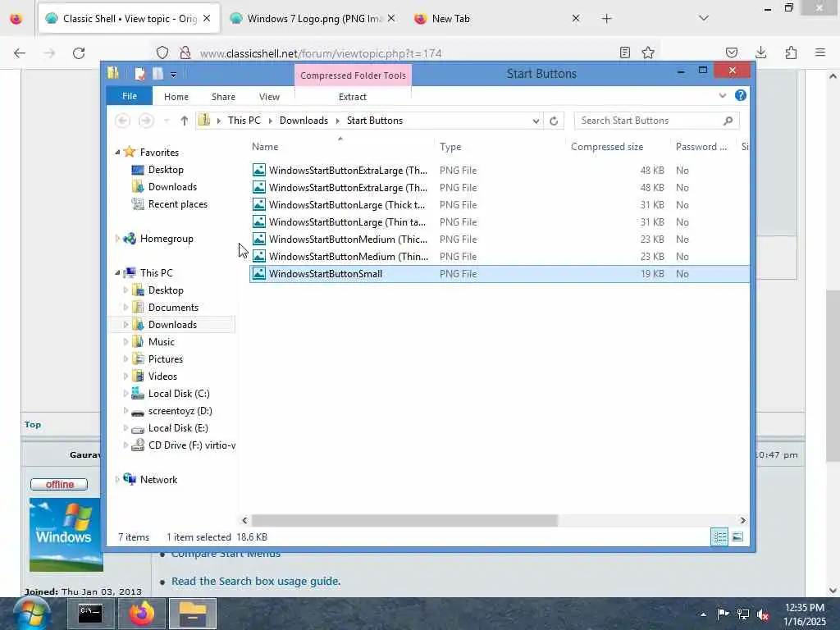Switch to Windows 7 Logo.png browser tab
The height and width of the screenshot is (630, 840).
pyautogui.click(x=314, y=19)
